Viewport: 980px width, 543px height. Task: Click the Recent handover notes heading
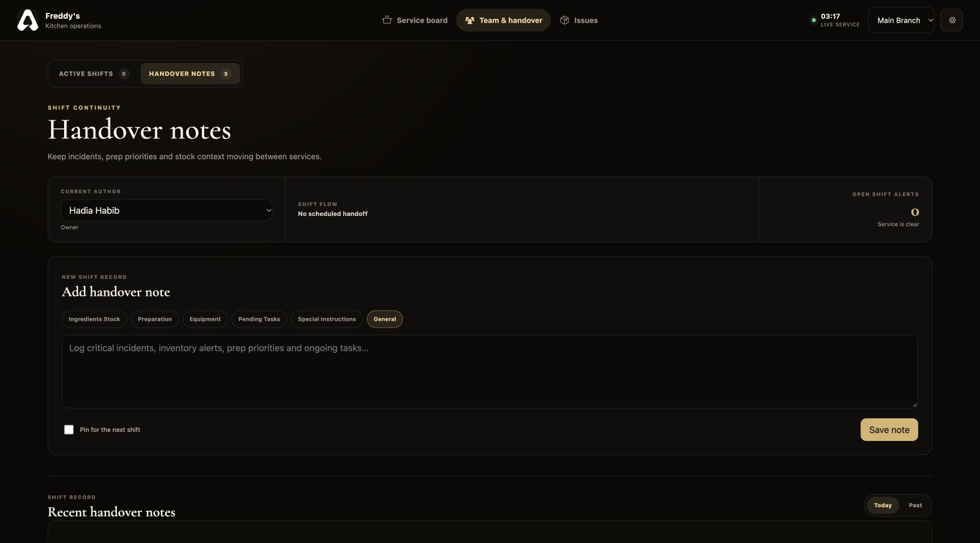coord(111,512)
